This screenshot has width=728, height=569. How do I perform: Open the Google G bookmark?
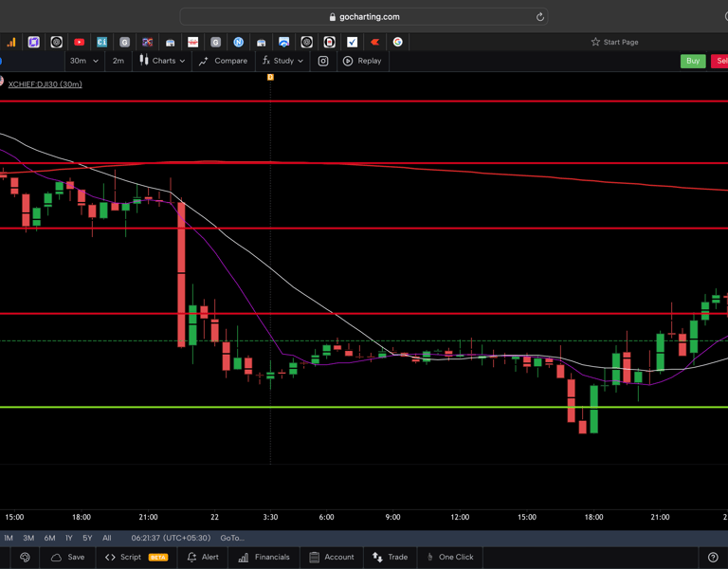[397, 43]
